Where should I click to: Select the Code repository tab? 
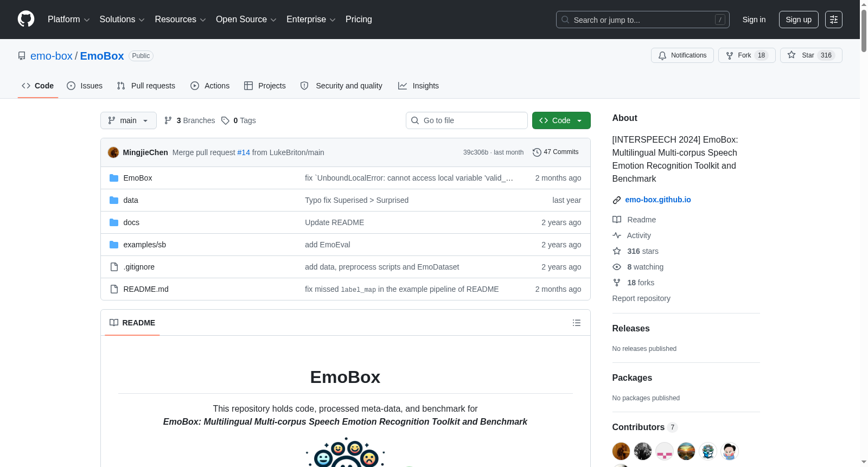(38, 86)
